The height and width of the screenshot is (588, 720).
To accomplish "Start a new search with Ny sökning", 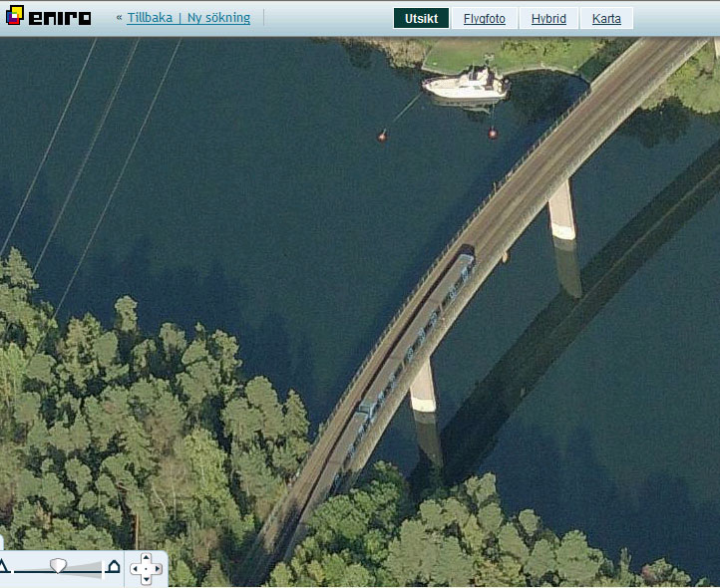I will pos(218,18).
